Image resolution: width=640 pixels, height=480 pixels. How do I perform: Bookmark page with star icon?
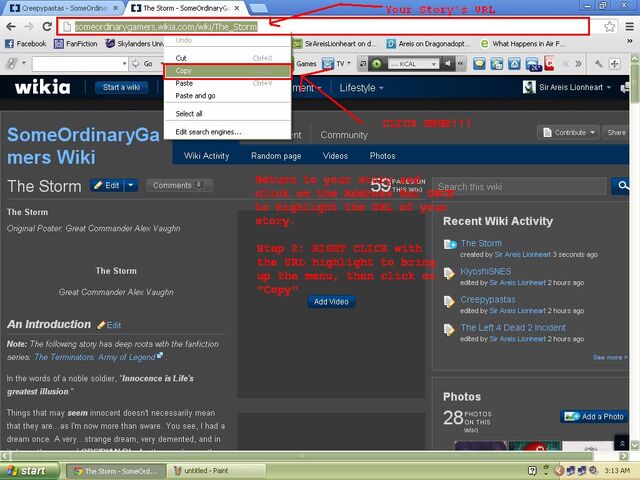(x=609, y=27)
